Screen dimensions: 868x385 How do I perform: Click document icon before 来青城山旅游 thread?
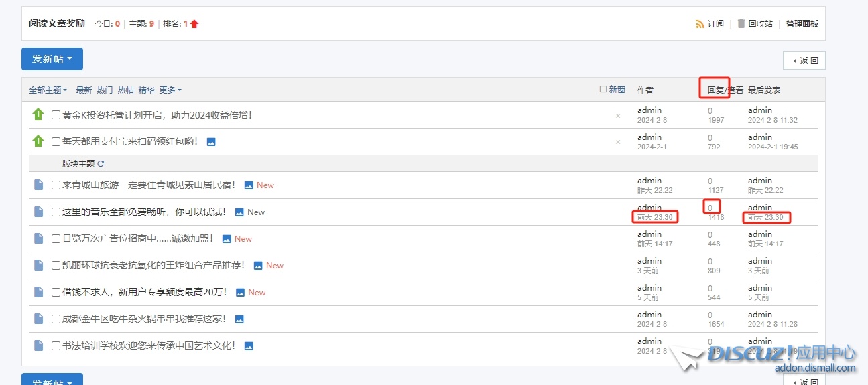tap(38, 185)
